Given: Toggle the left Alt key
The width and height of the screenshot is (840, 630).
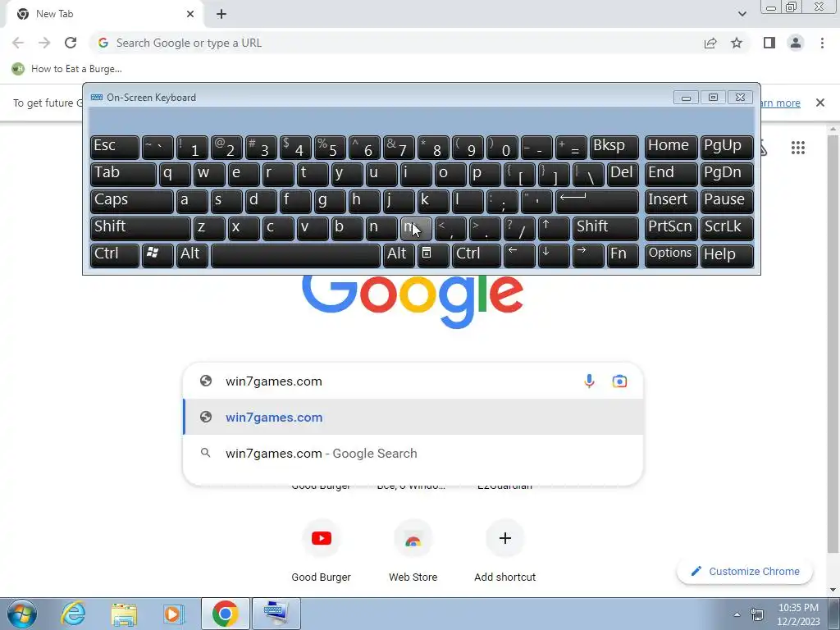Looking at the screenshot, I should pos(192,255).
